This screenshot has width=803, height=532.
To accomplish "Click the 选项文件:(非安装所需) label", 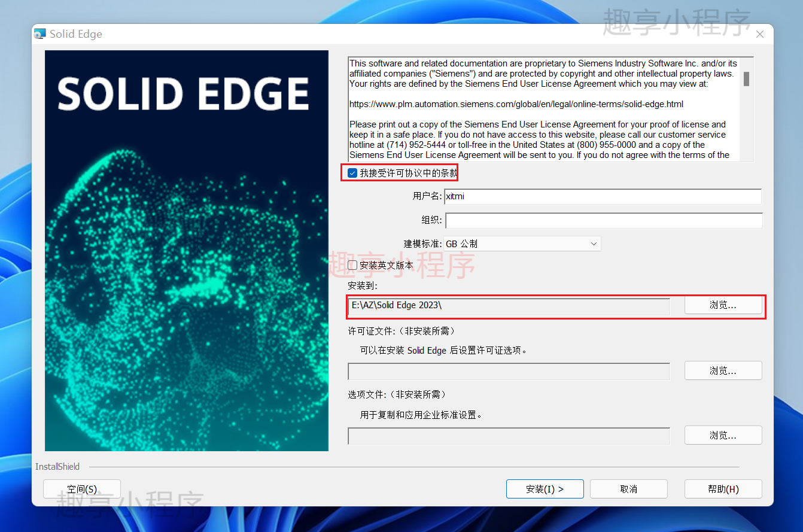I will pos(399,394).
